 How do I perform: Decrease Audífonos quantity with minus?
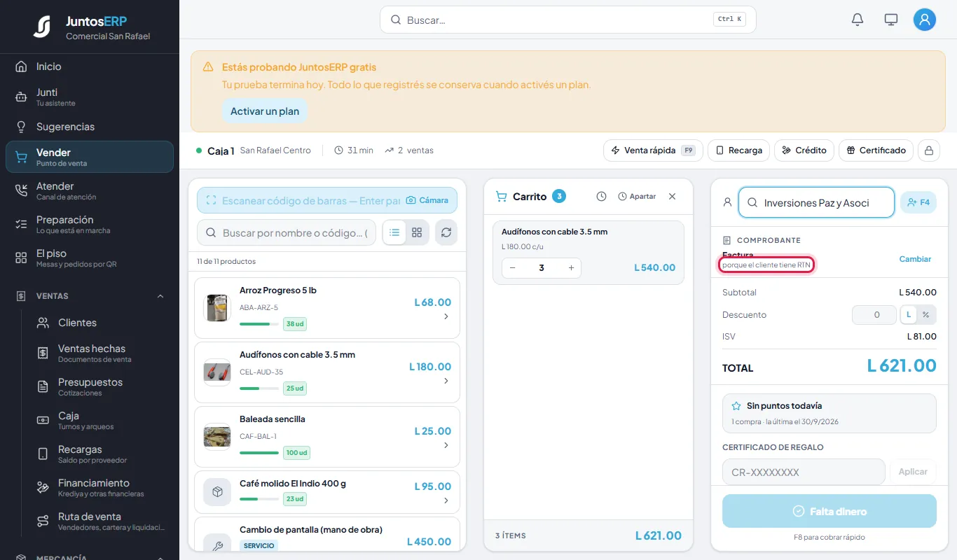[513, 267]
